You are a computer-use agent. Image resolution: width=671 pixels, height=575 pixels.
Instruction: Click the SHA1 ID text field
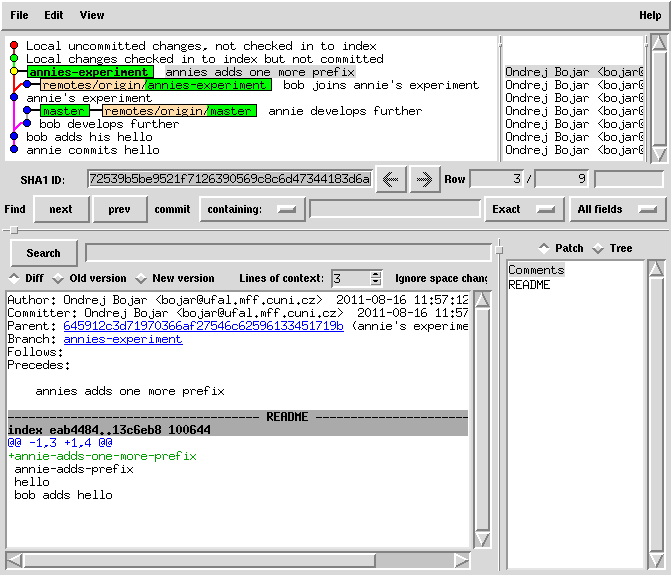pyautogui.click(x=228, y=179)
